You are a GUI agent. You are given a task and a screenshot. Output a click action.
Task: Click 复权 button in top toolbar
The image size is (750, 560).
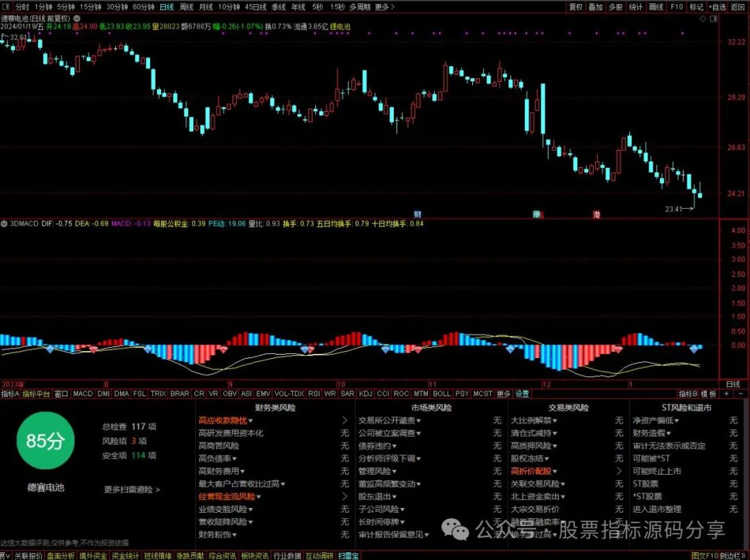point(576,7)
